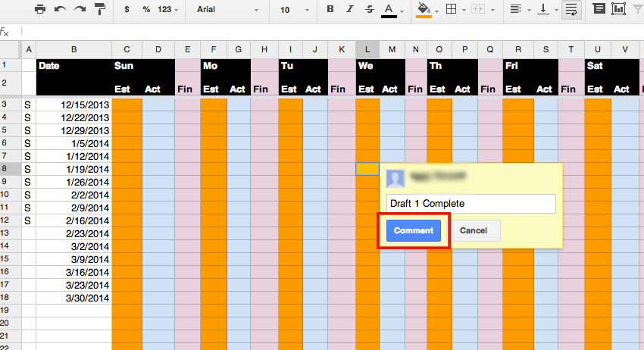Screen dimensions: 644x350
Task: Click the Fri header cell
Action: [518, 66]
